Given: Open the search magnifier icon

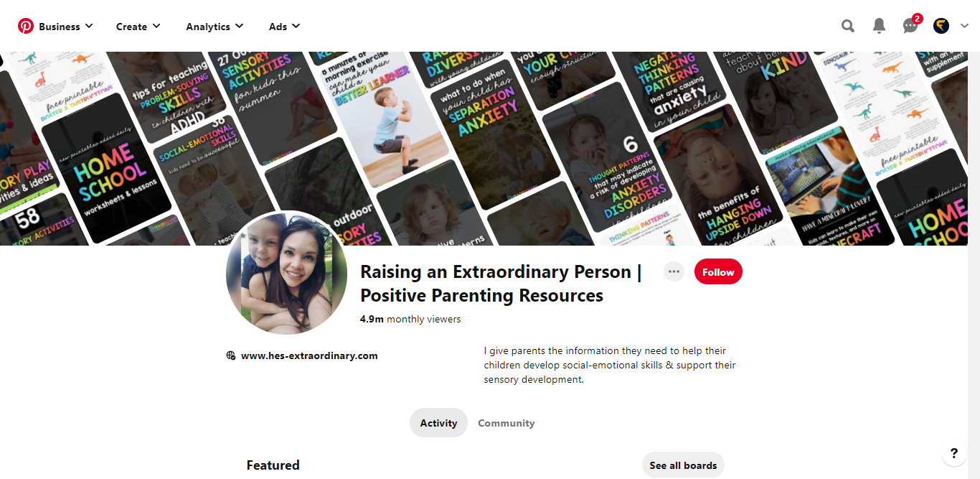Looking at the screenshot, I should coord(848,26).
